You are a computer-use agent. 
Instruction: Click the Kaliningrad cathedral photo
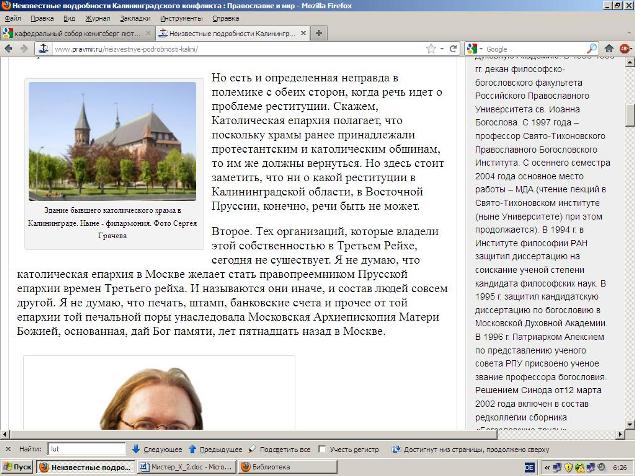(x=112, y=141)
